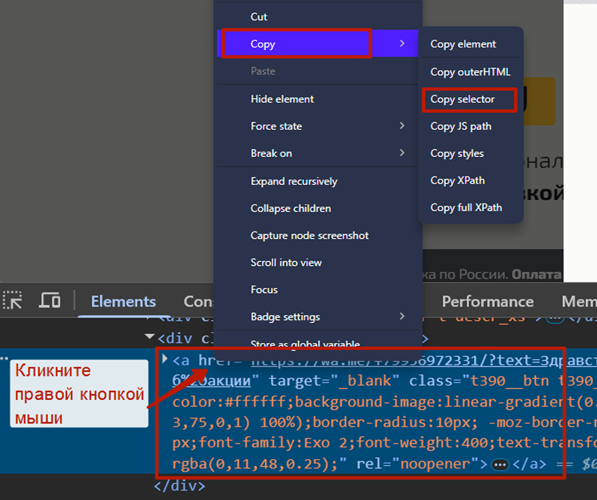Screen dimensions: 597x500
Task: Expand the selected anchor node triangle
Action: click(165, 359)
